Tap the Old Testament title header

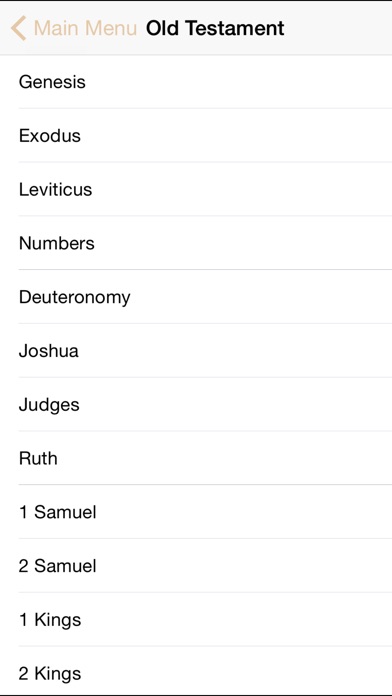215,28
